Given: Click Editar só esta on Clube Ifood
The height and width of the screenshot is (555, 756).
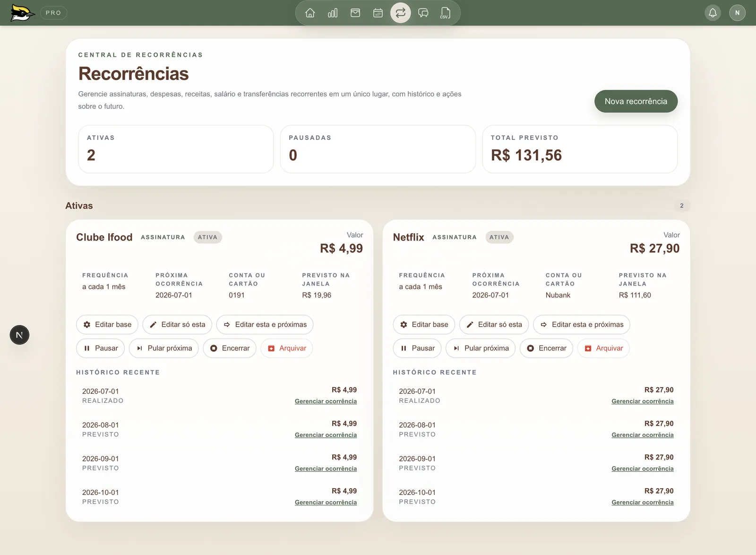Looking at the screenshot, I should pos(177,325).
